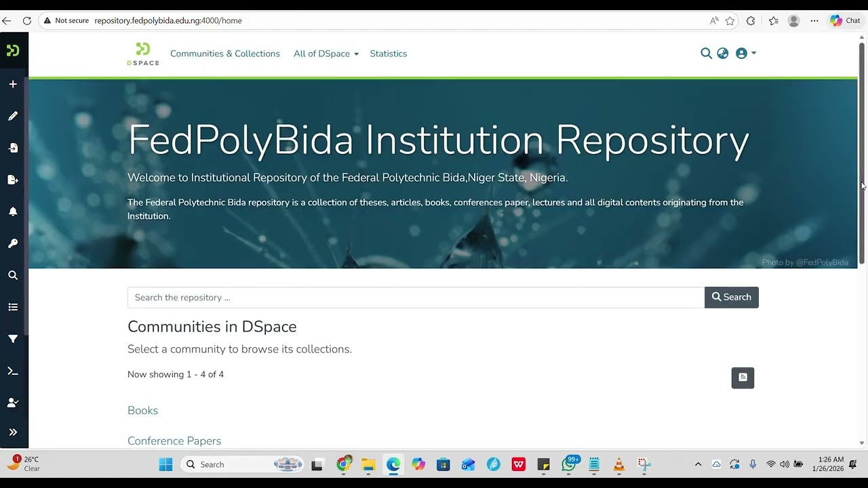Click the Not secure site warning
This screenshot has height=488, width=868.
66,21
